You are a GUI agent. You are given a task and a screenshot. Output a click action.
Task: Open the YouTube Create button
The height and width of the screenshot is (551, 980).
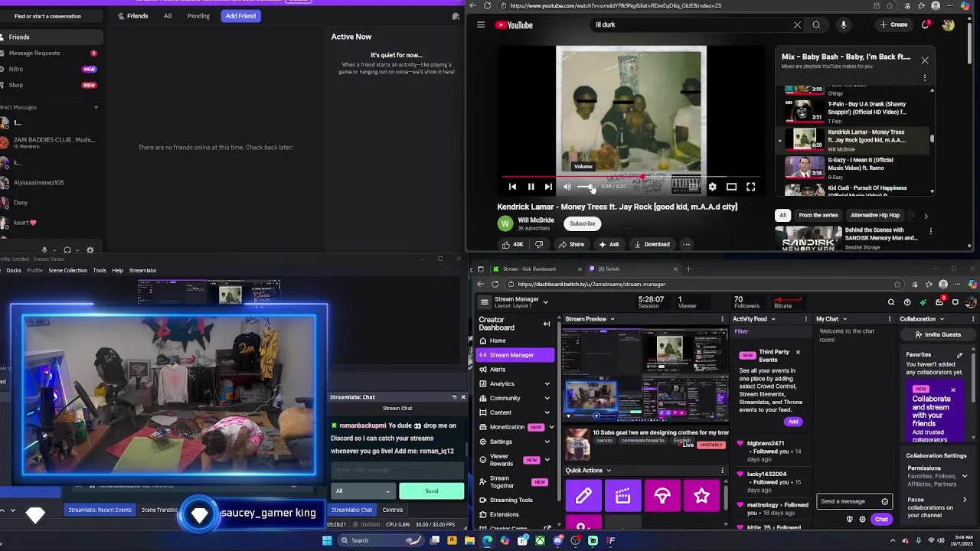[893, 24]
